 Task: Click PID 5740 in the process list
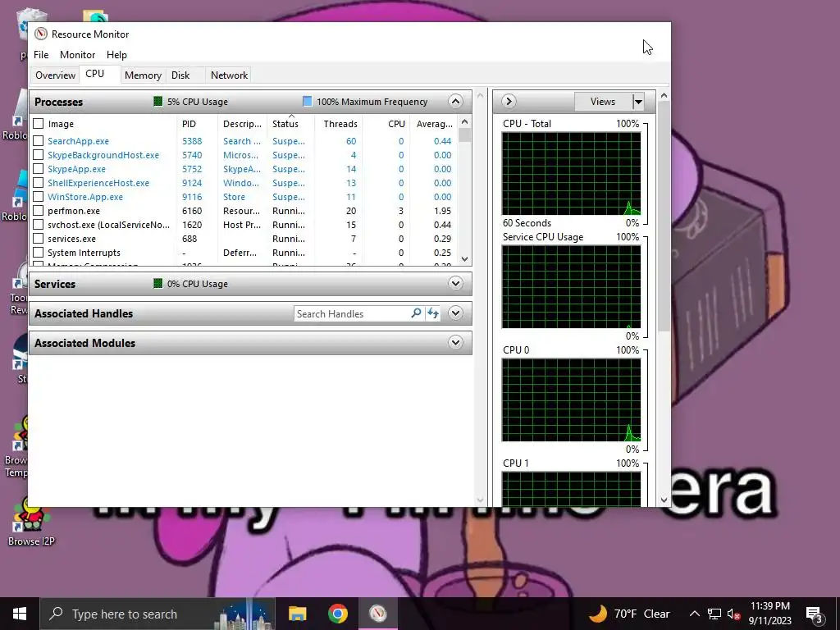(x=192, y=155)
